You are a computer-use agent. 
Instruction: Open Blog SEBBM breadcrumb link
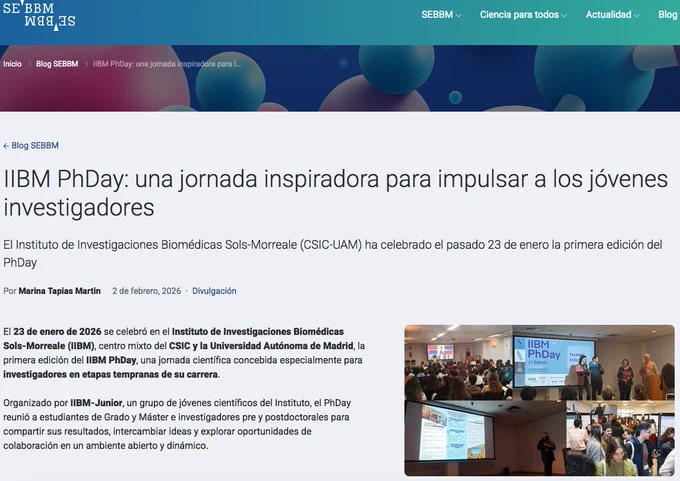pyautogui.click(x=57, y=64)
